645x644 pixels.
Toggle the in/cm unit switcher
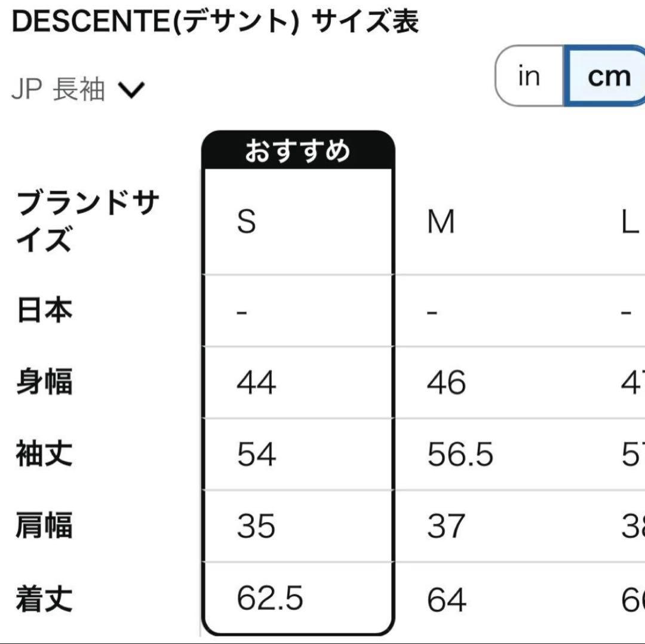[x=567, y=76]
